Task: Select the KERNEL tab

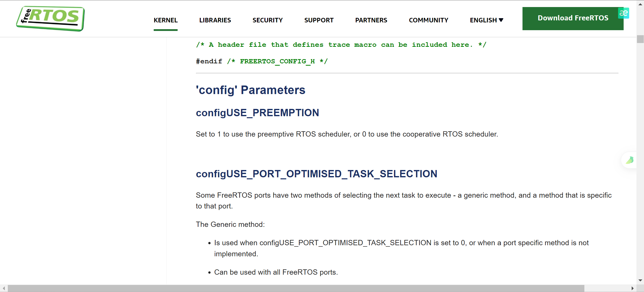Action: (166, 20)
